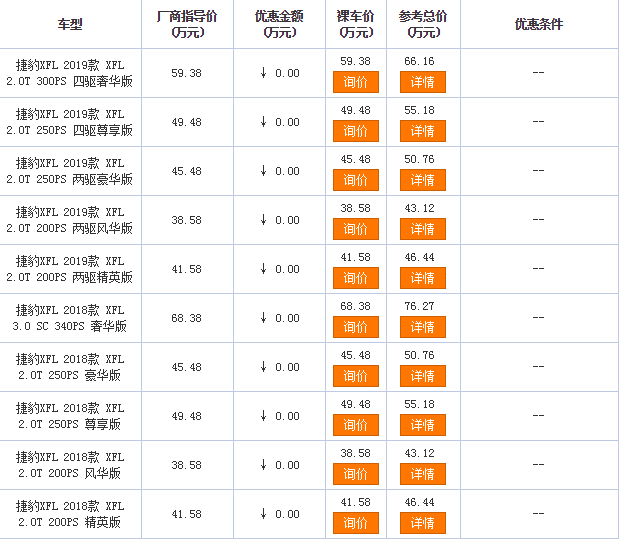Screen dimensions: 620x539
Task: Click guide price 41.58 in 两驱精英版 row
Action: pyautogui.click(x=186, y=269)
